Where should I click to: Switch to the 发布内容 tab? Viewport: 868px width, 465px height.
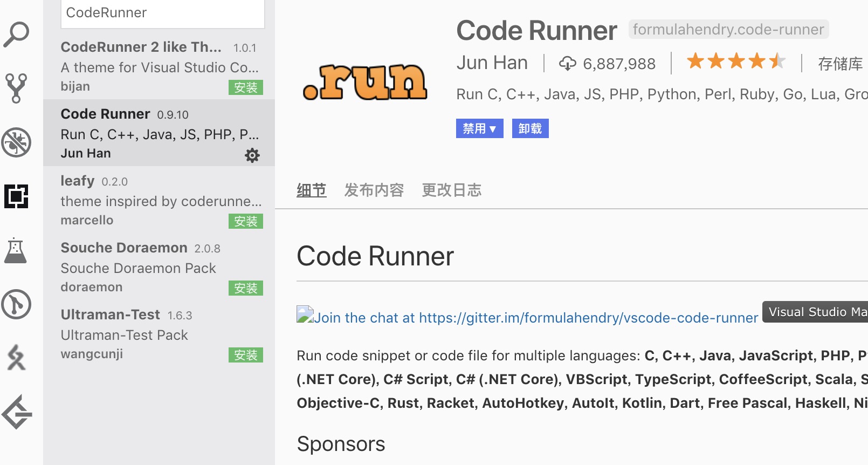[374, 190]
